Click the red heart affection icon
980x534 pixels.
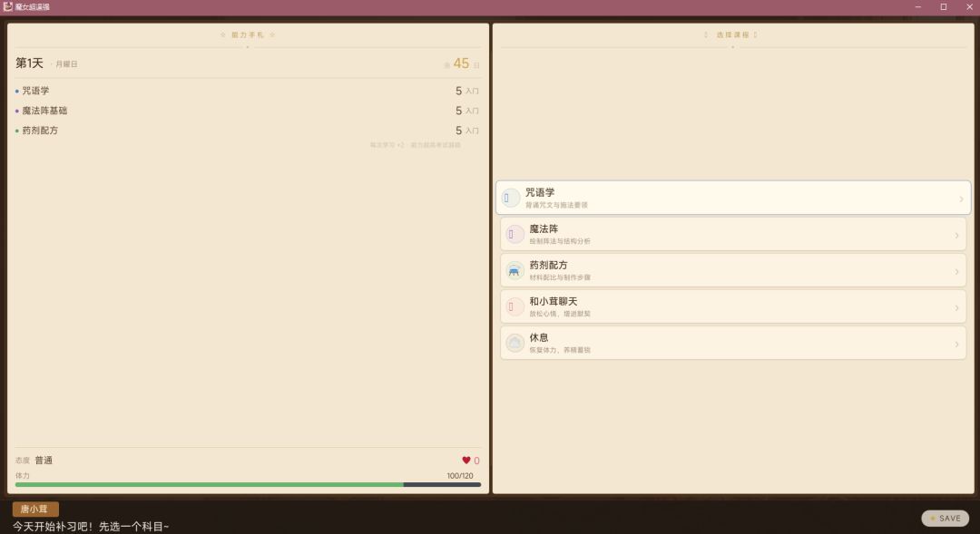[466, 461]
